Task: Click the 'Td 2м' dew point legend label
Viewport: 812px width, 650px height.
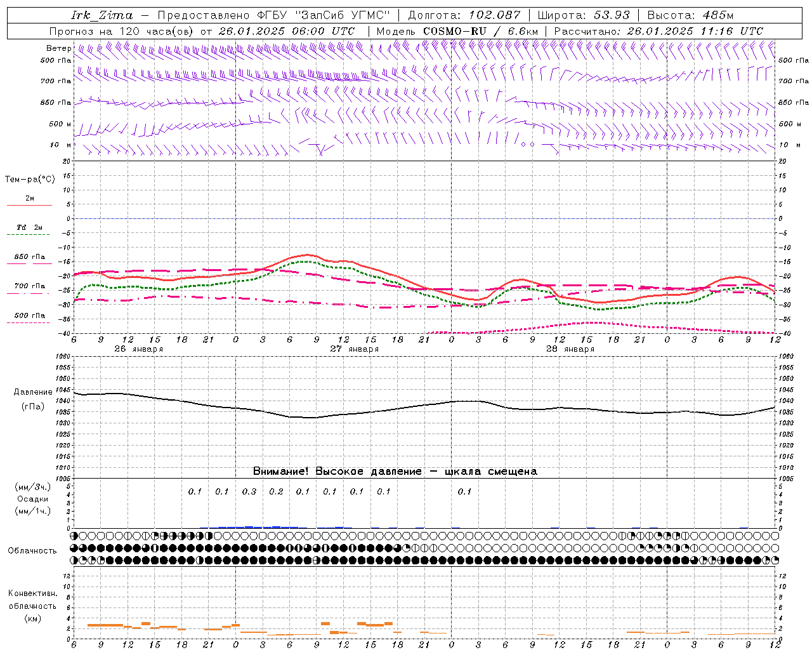Action: point(29,227)
